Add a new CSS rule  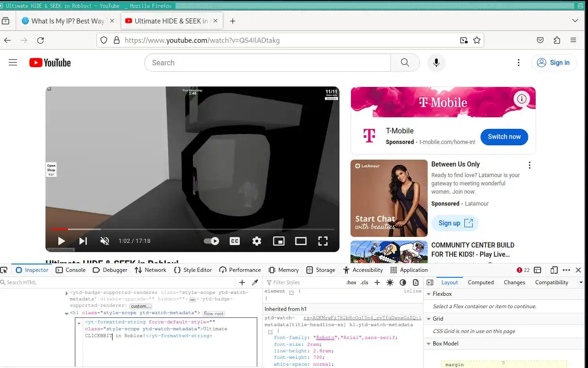[x=377, y=282]
